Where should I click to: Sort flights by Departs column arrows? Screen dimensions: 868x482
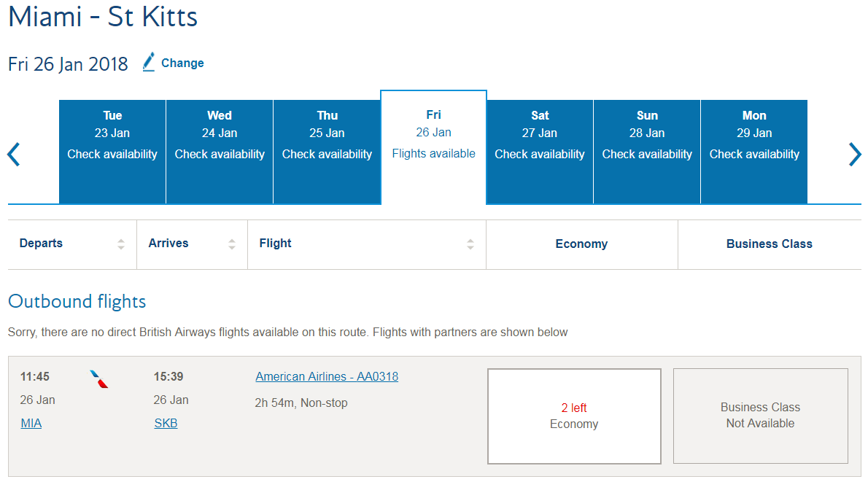tap(120, 244)
